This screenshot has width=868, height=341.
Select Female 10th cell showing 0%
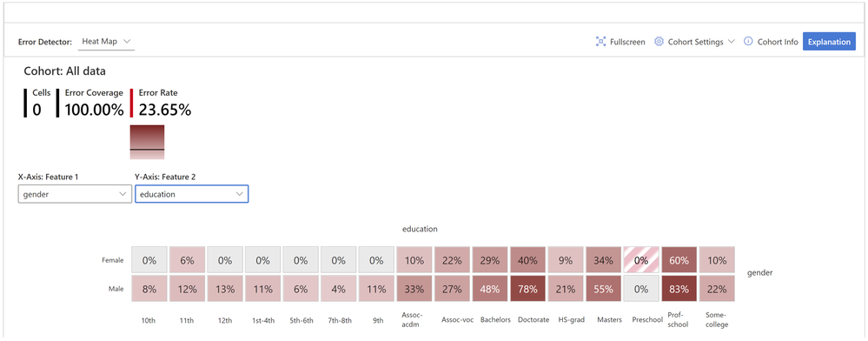149,260
